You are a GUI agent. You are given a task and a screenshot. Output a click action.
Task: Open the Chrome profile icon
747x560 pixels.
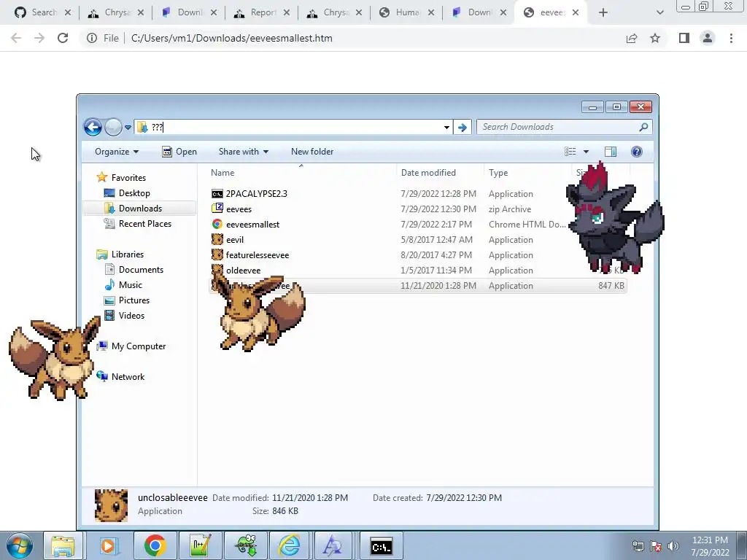point(708,38)
